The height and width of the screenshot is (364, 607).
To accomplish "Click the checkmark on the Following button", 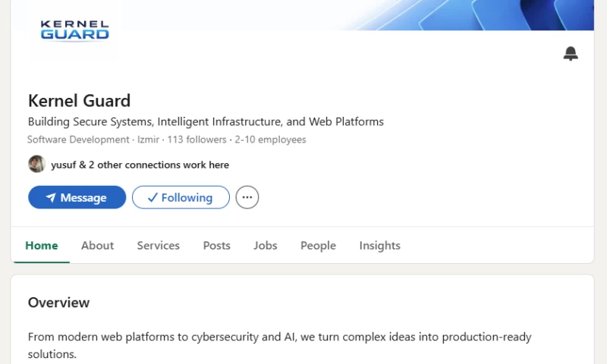I will (153, 198).
